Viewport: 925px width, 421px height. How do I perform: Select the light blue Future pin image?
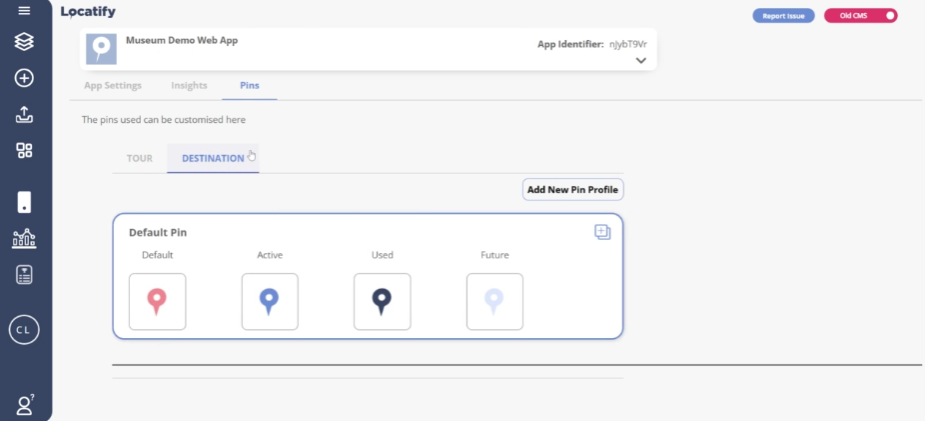point(495,301)
